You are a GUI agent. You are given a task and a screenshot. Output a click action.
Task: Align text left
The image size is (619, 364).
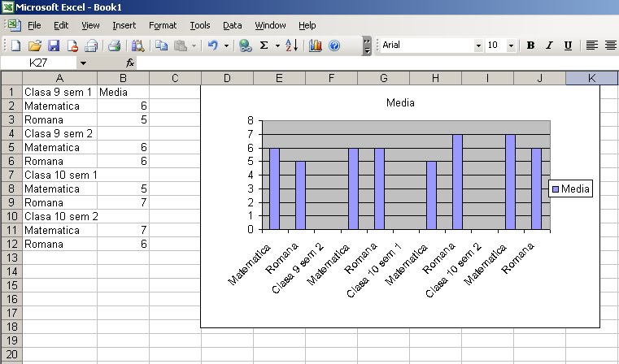click(x=591, y=45)
